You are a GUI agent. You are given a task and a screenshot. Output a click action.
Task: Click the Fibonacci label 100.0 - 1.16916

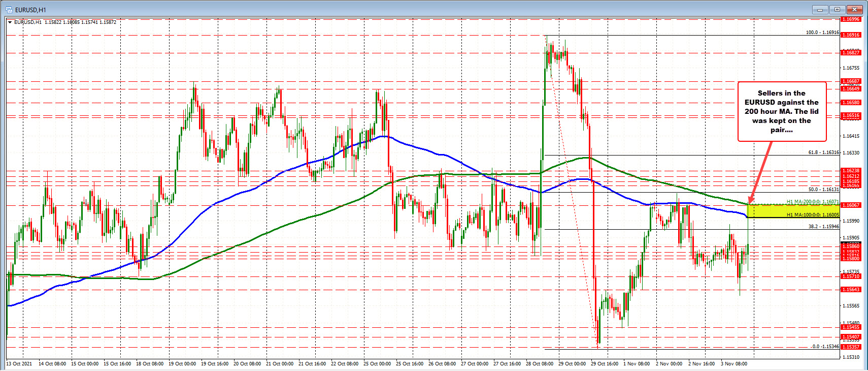(x=822, y=33)
